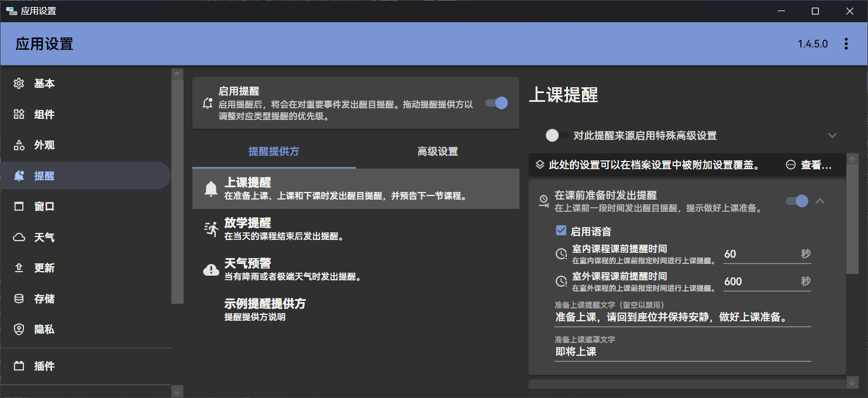
Task: Open the 外观 appearance shapes icon
Action: [x=19, y=145]
